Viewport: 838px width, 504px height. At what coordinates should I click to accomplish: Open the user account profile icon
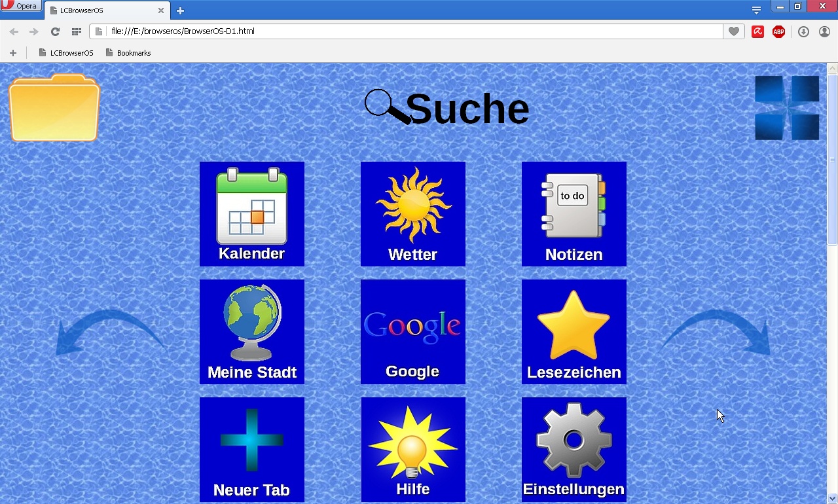point(824,31)
